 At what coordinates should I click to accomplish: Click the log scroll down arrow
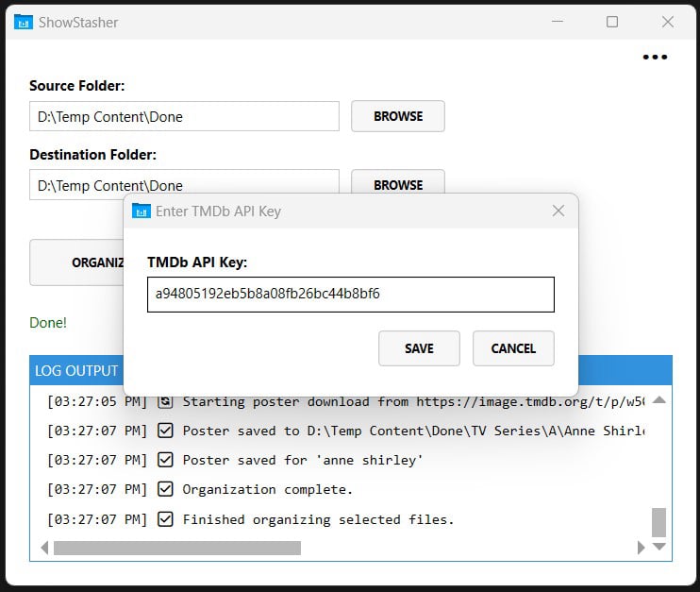click(x=658, y=547)
